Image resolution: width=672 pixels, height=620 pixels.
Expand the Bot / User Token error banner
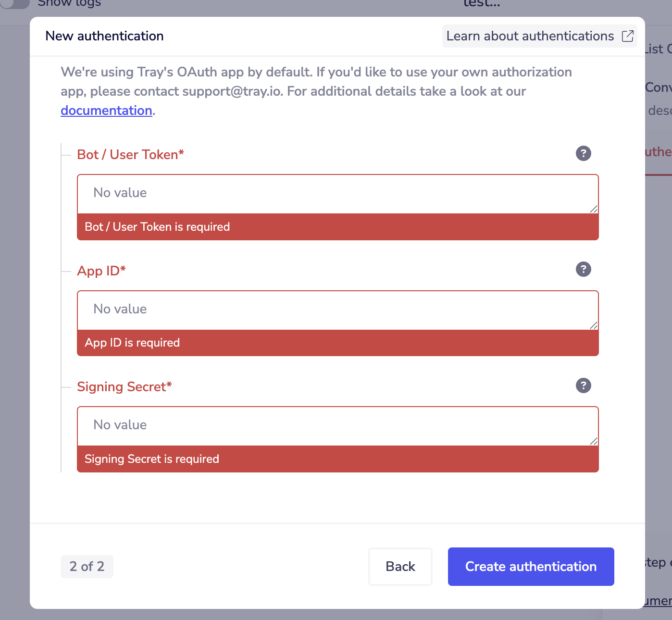(x=337, y=226)
